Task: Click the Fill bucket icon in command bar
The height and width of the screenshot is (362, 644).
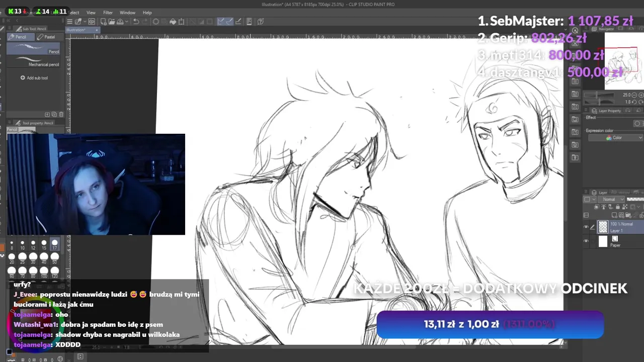Action: tap(173, 22)
